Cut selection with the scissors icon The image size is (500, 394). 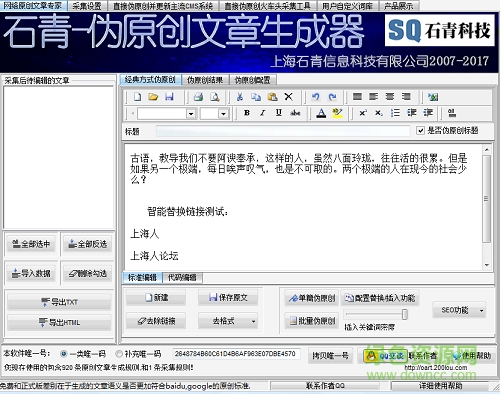(239, 97)
